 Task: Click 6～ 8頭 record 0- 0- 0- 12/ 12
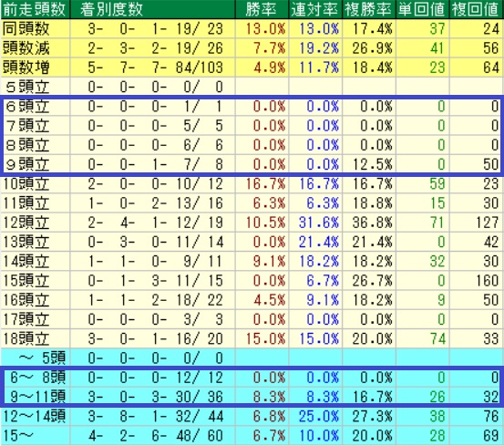pyautogui.click(x=155, y=378)
